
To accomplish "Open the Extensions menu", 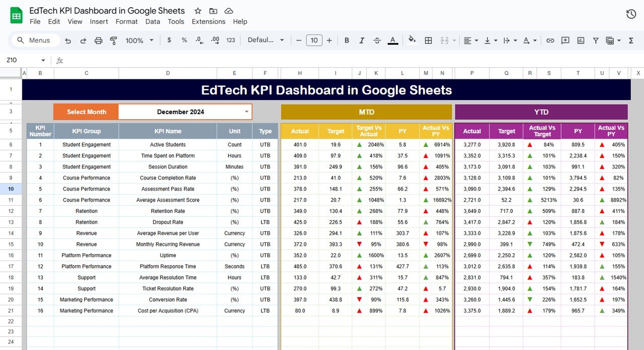I will (208, 22).
